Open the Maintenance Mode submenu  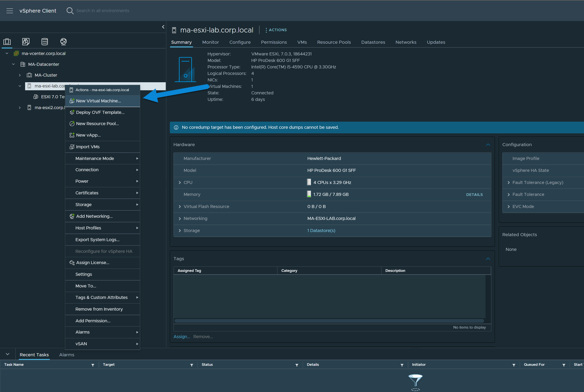(103, 158)
